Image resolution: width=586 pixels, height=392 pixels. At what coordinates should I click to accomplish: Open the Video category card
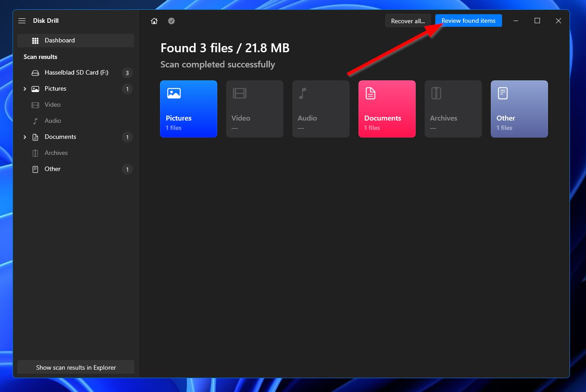point(255,109)
